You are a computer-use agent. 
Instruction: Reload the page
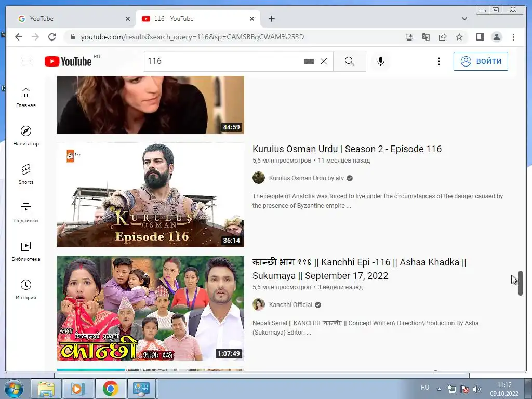(52, 37)
